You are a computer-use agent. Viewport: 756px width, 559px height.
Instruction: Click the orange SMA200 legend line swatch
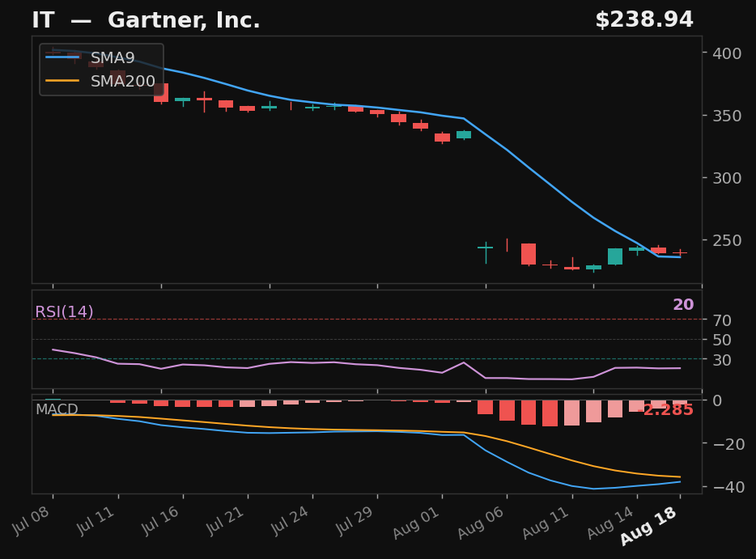click(x=62, y=81)
